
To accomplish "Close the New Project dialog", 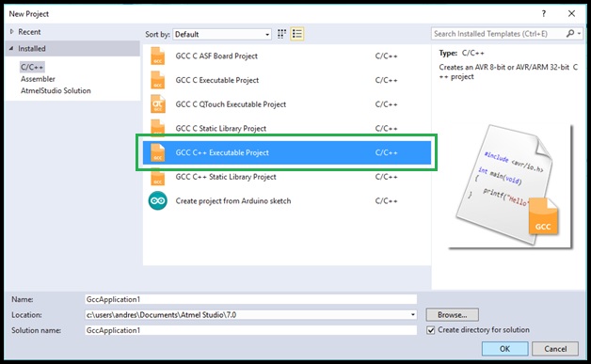I will (571, 13).
